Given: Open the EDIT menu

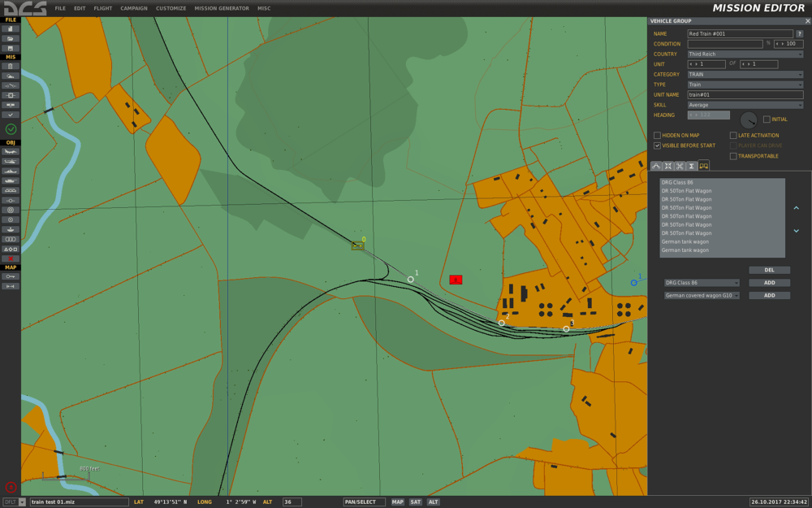Looking at the screenshot, I should 80,8.
